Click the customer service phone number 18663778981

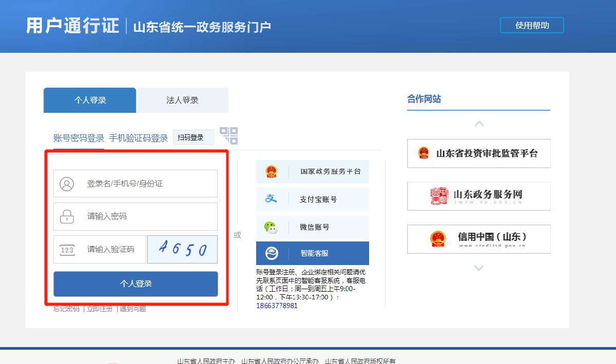pos(277,306)
